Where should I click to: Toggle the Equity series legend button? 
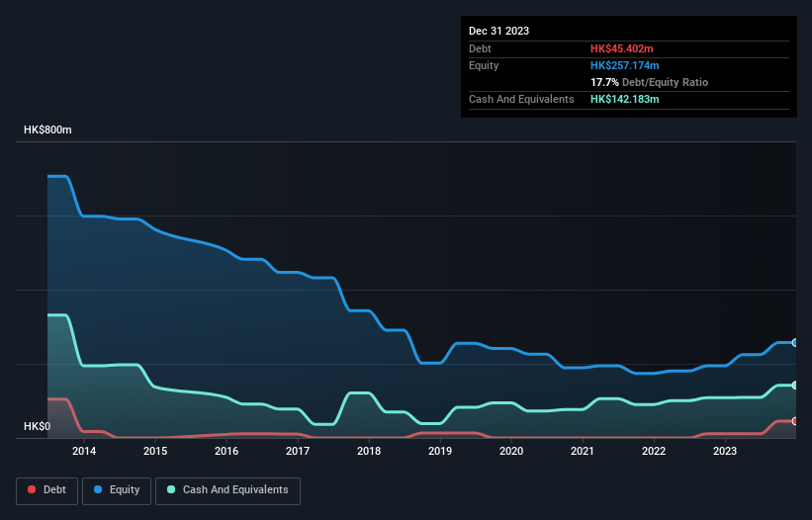coord(117,490)
